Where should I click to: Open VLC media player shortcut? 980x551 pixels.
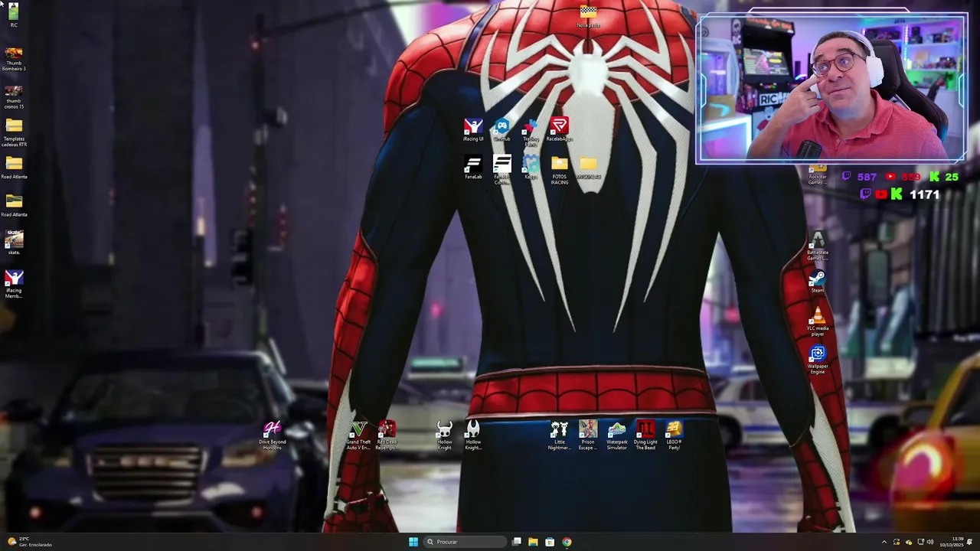pyautogui.click(x=818, y=322)
